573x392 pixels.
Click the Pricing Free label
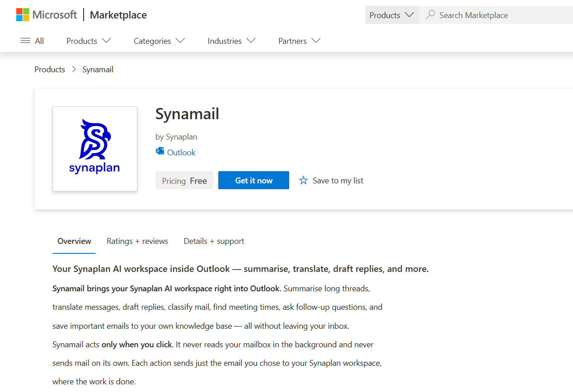coord(184,181)
